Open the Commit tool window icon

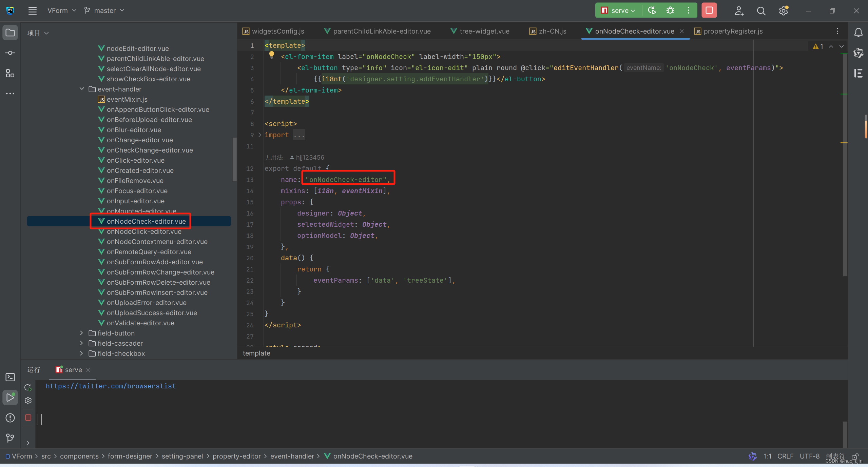[10, 53]
